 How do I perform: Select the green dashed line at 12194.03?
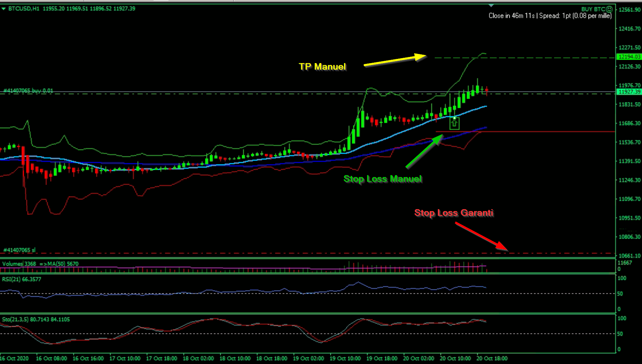525,58
